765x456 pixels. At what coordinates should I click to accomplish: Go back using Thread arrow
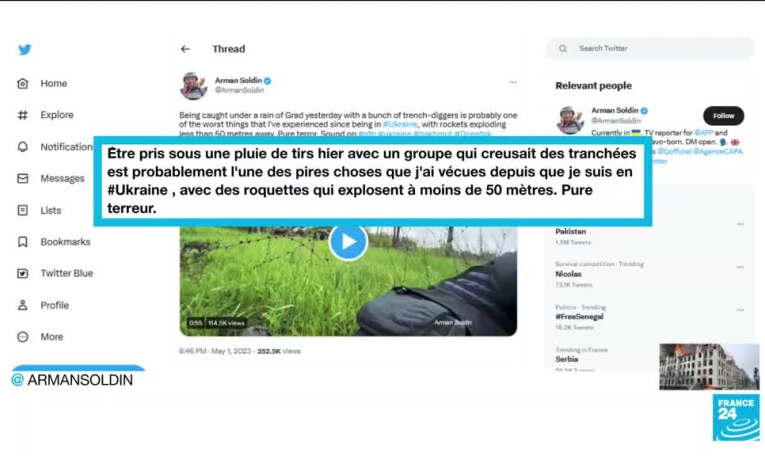pyautogui.click(x=185, y=49)
